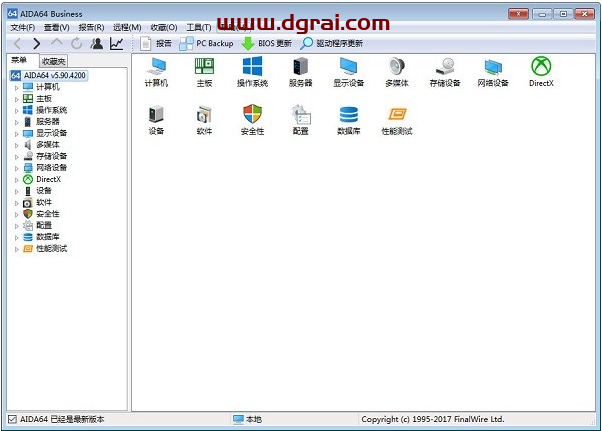Go forward with the right arrow toolbar icon
The width and height of the screenshot is (602, 431).
(x=37, y=44)
